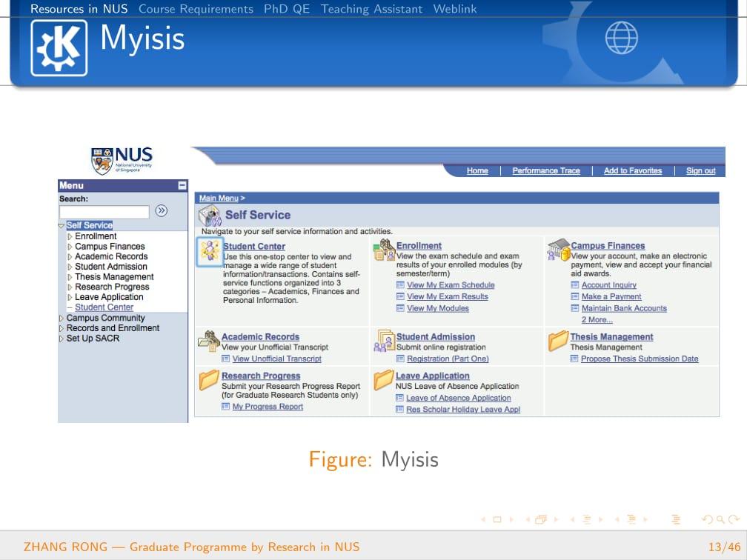Image resolution: width=747 pixels, height=560 pixels.
Task: Click the Campus Finances bank icon
Action: coord(558,250)
